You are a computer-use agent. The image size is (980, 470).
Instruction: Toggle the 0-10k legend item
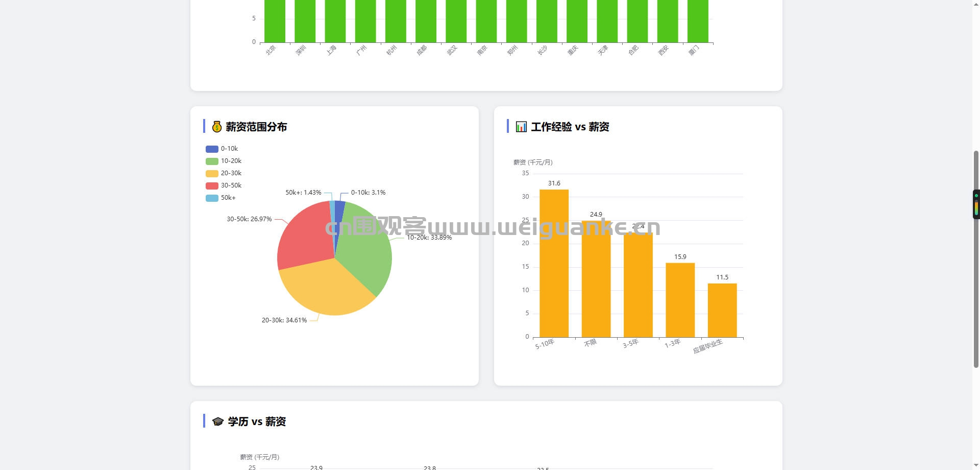pyautogui.click(x=222, y=149)
